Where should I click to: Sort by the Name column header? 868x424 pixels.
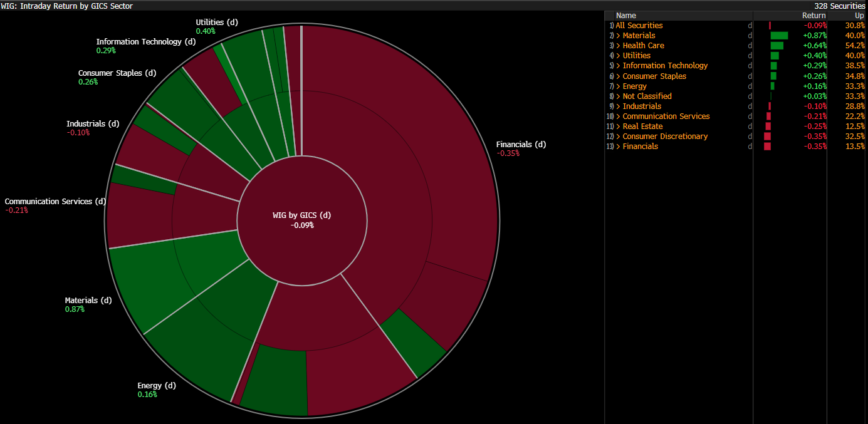pos(625,16)
